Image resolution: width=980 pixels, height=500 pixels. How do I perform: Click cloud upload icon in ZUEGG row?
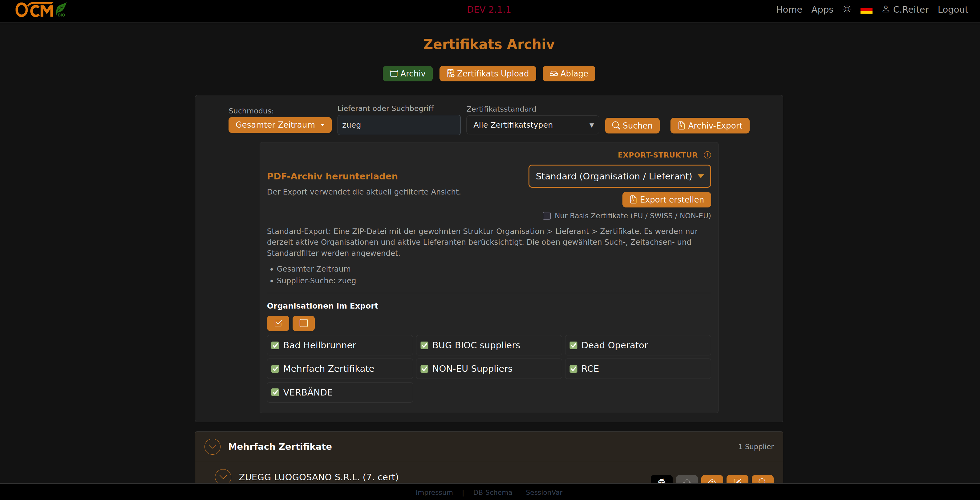[712, 480]
